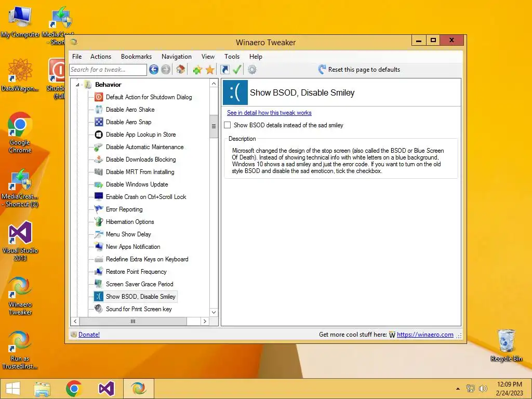Click the Screen Saver Grace Period icon
This screenshot has height=399, width=532.
point(99,284)
